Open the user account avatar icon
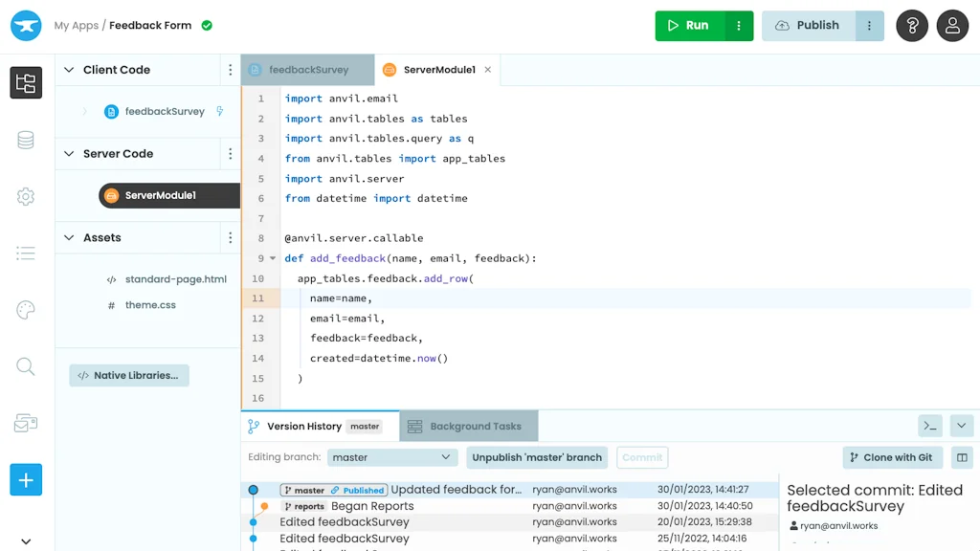The width and height of the screenshot is (980, 551). (x=952, y=26)
